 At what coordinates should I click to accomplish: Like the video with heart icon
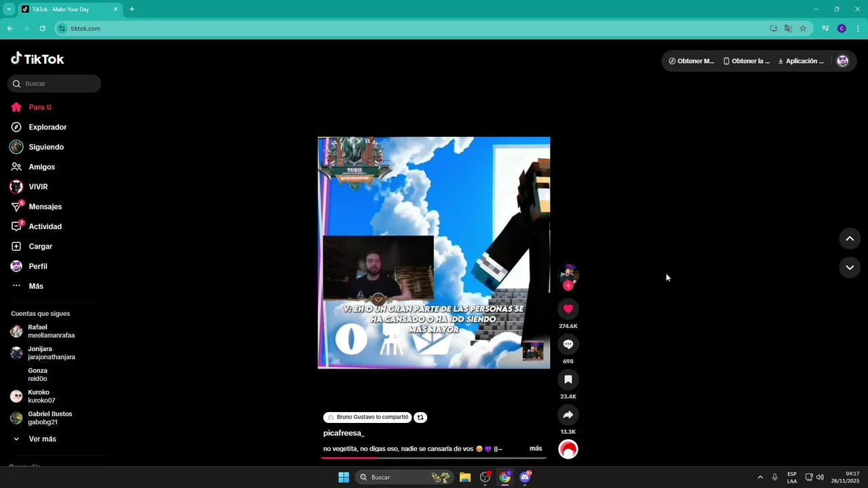[x=568, y=309]
